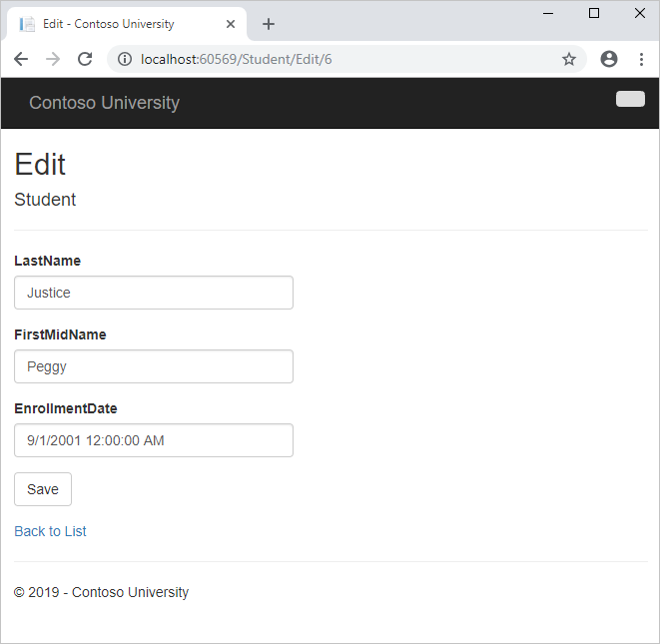Reload the current page
Screen dimensions: 660x644
click(x=85, y=59)
